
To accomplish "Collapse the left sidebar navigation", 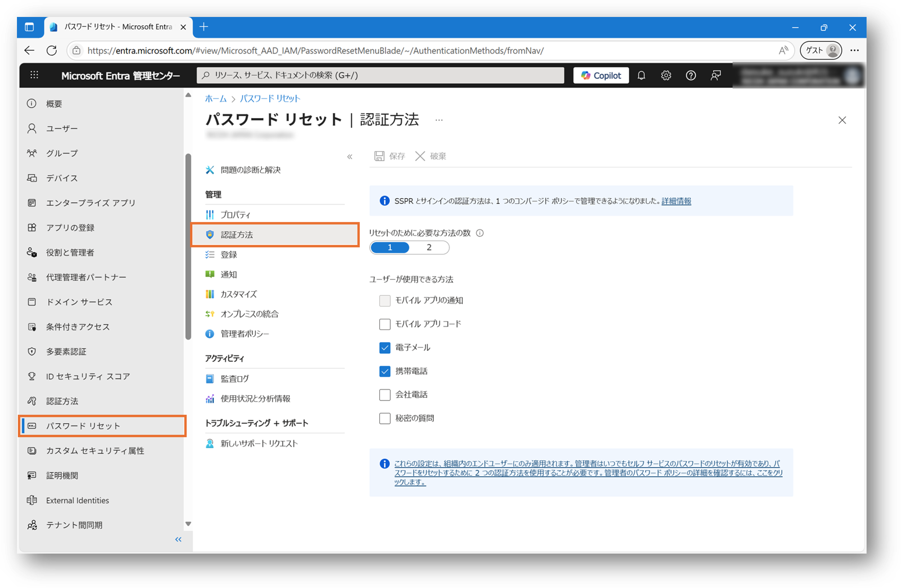I will point(179,539).
